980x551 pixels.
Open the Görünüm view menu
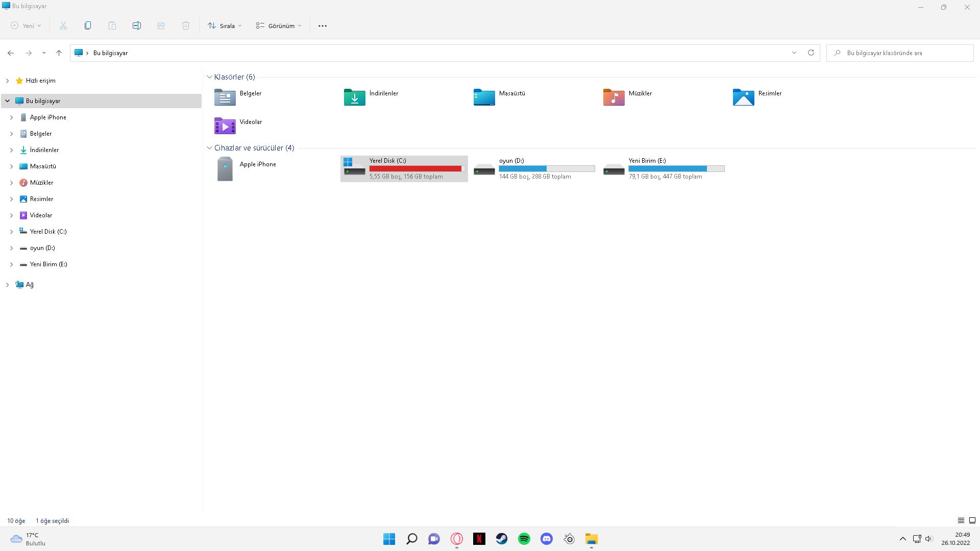(279, 26)
